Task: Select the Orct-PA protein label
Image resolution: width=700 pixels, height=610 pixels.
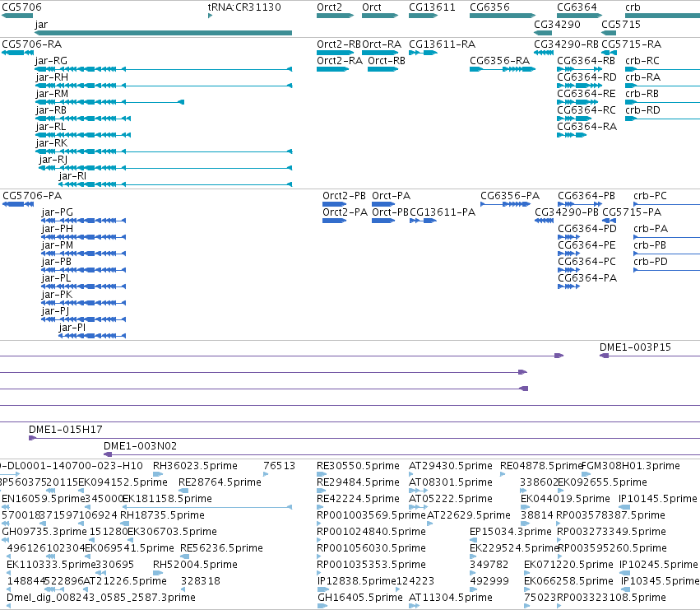Action: (x=391, y=196)
